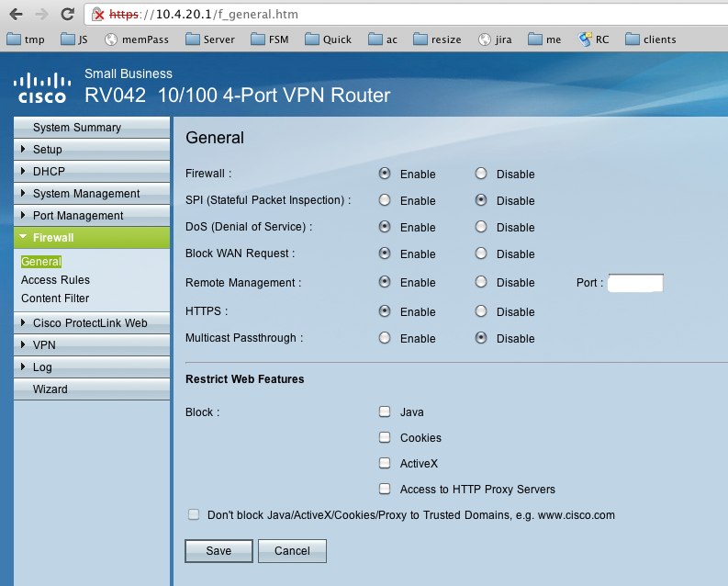Check the Java block checkbox

click(385, 411)
